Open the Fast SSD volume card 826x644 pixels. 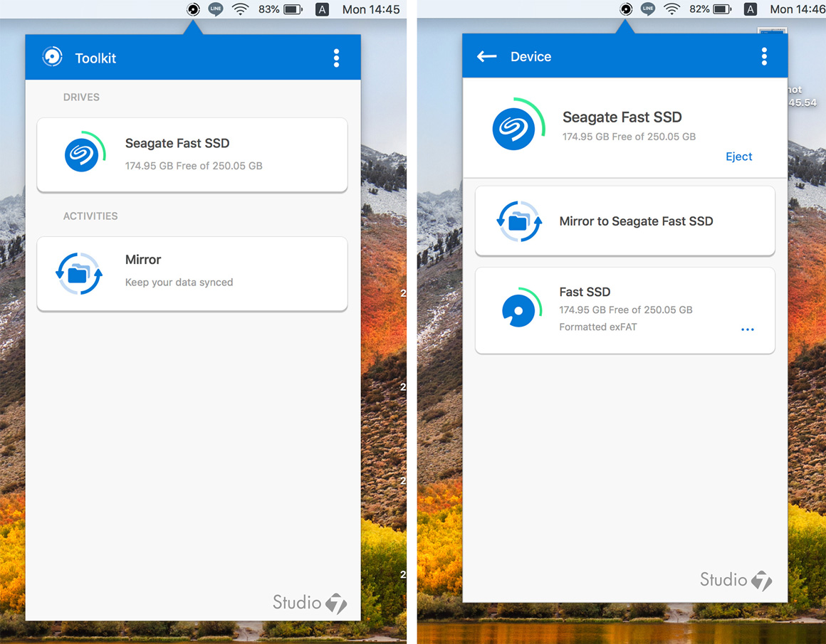624,310
